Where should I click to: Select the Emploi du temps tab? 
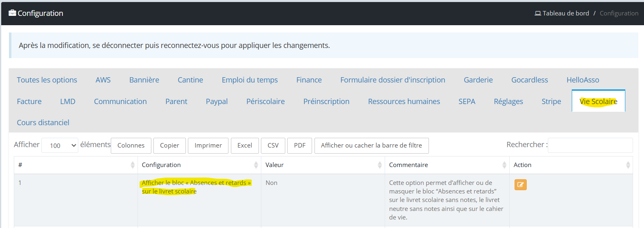click(250, 80)
